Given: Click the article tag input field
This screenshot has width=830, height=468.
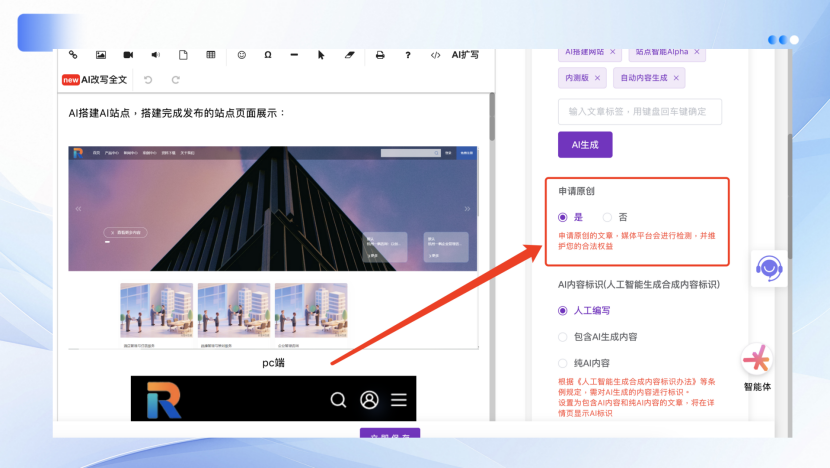Looking at the screenshot, I should tap(640, 112).
